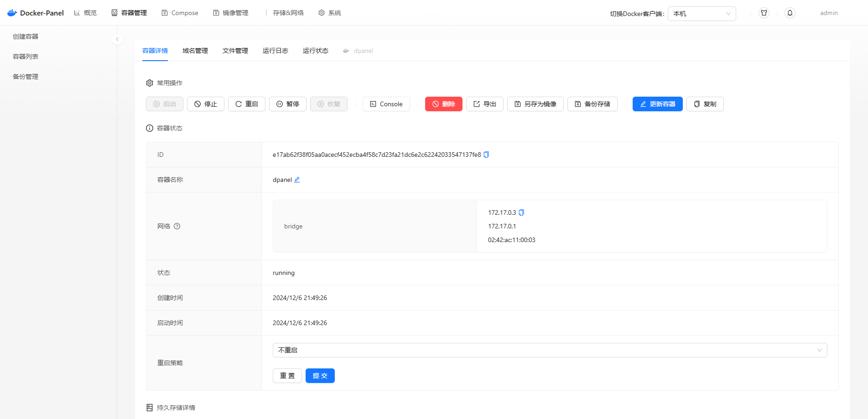Viewport: 868px width, 419px height.
Task: Open the notification bell icon
Action: [x=790, y=13]
